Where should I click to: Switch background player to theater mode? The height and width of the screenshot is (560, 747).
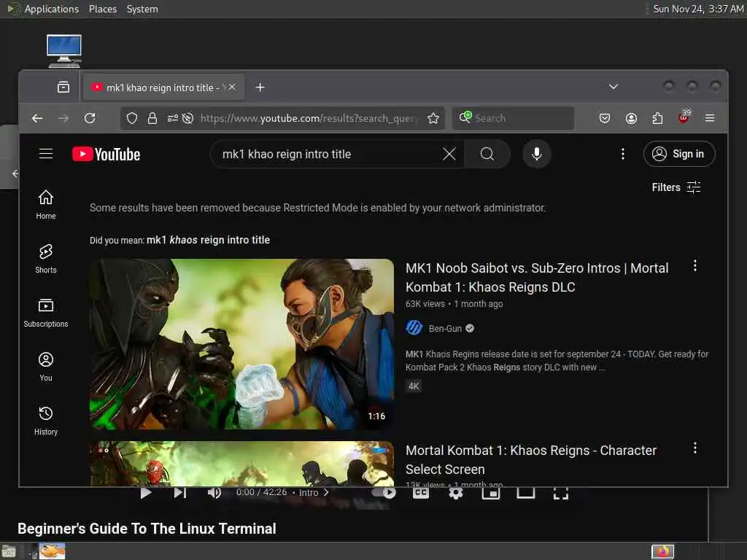(x=525, y=493)
